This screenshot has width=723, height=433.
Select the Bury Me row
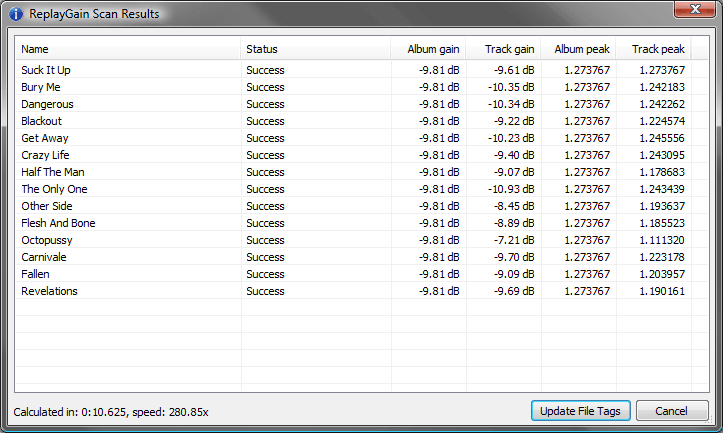[41, 87]
